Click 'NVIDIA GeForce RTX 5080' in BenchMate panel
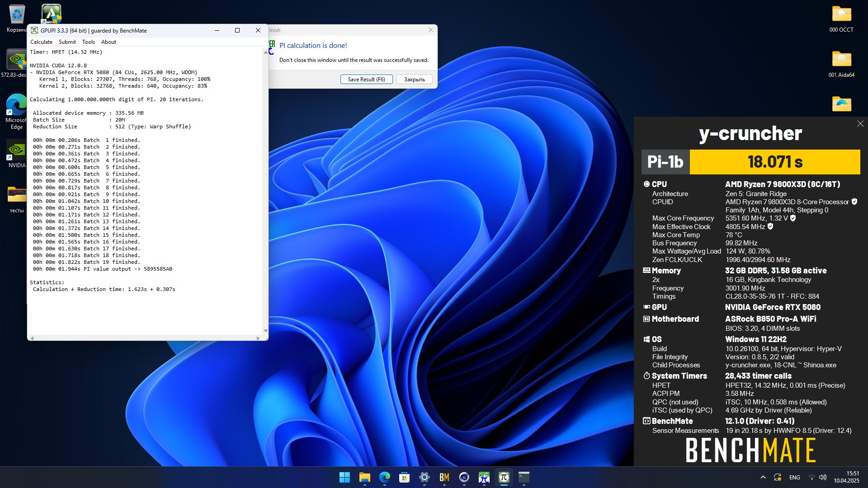Screen dimensions: 868x488 point(773,307)
